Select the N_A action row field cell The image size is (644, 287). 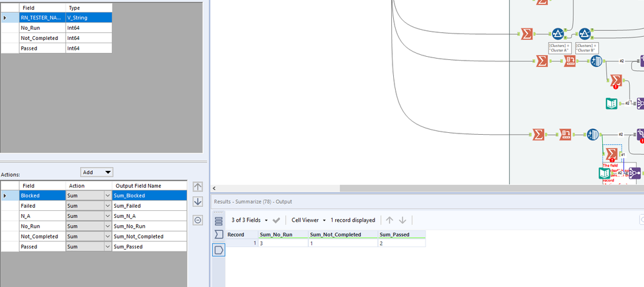(43, 216)
